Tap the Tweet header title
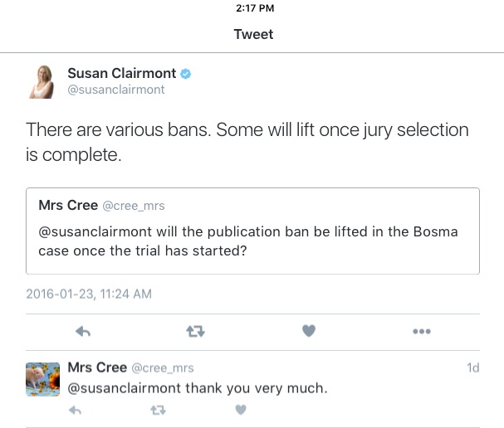Image resolution: width=504 pixels, height=428 pixels. coord(253,34)
